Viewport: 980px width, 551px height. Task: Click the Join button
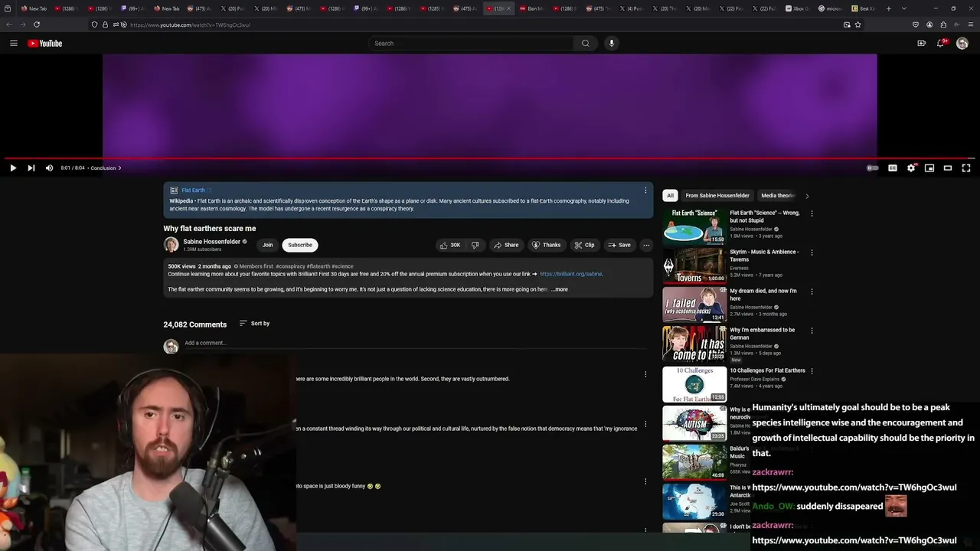(x=267, y=245)
